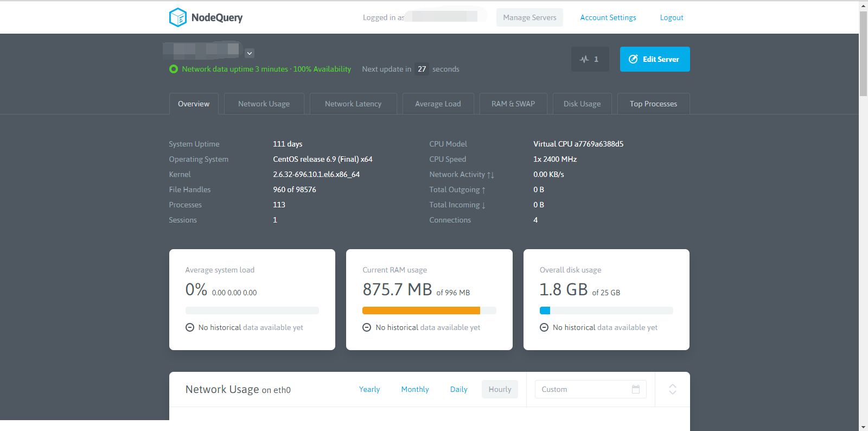Viewport: 868px width, 431px height.
Task: Click 'Virtual CPU a7769a6388d5' text
Action: tap(578, 144)
